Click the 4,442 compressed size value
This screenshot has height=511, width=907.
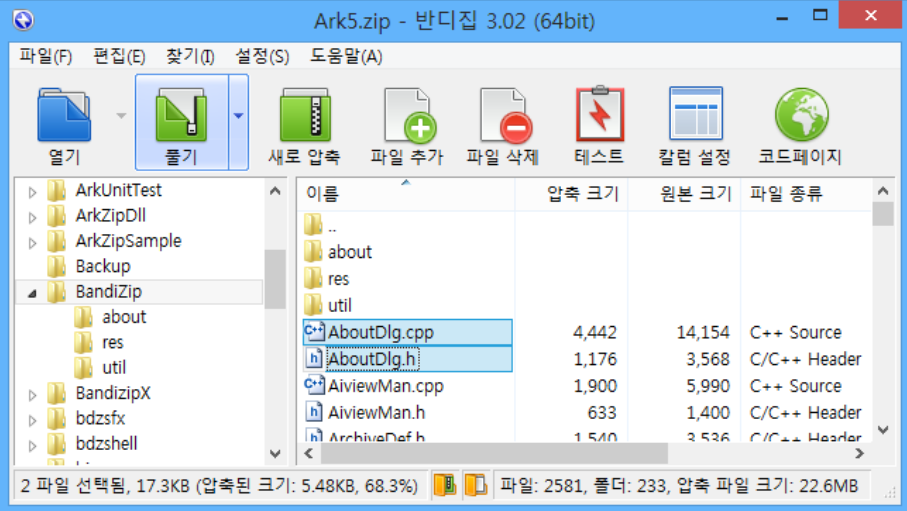click(x=595, y=332)
